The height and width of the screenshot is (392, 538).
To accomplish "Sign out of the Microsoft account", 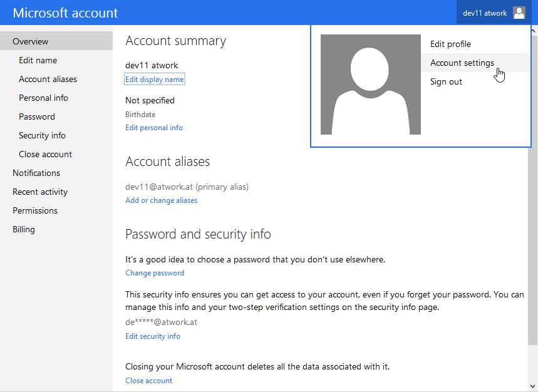I will [x=446, y=81].
